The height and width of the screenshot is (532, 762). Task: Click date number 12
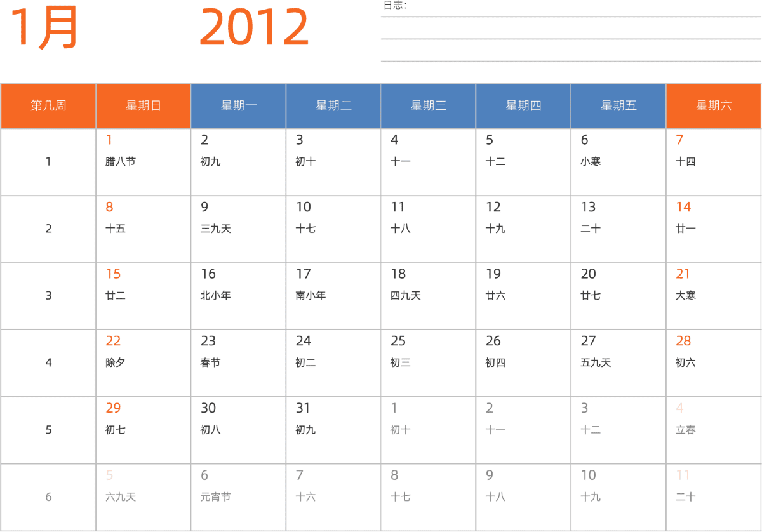[x=493, y=207]
